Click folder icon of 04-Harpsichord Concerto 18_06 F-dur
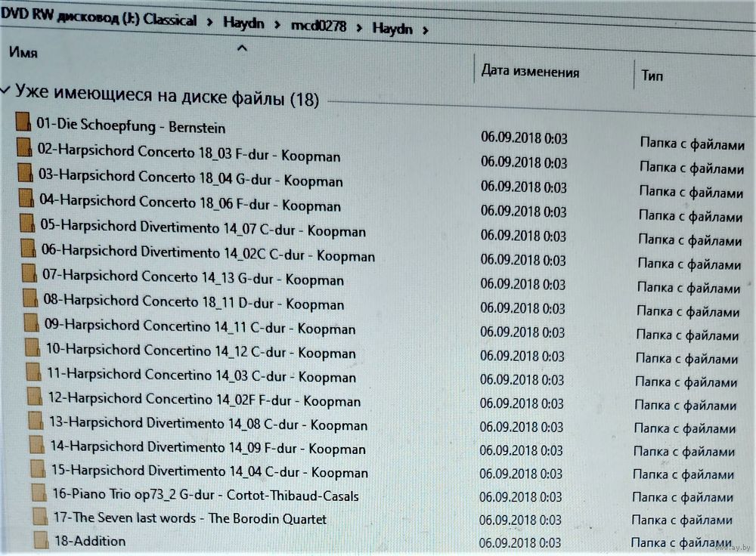This screenshot has width=756, height=556. pos(26,197)
